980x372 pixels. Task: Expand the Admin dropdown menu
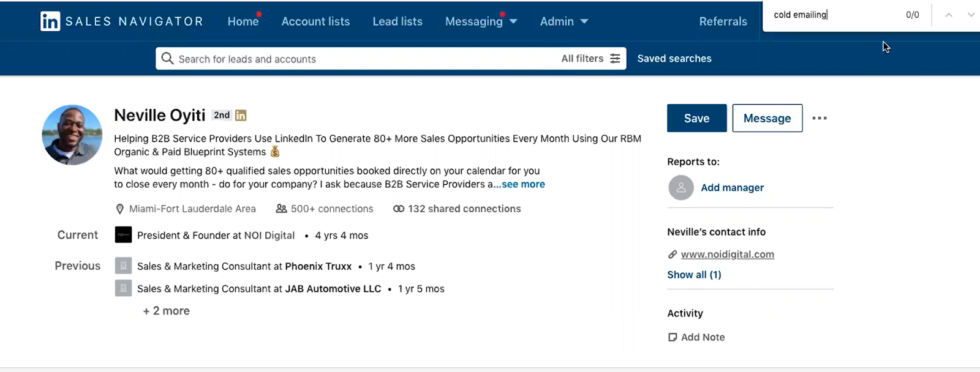564,21
